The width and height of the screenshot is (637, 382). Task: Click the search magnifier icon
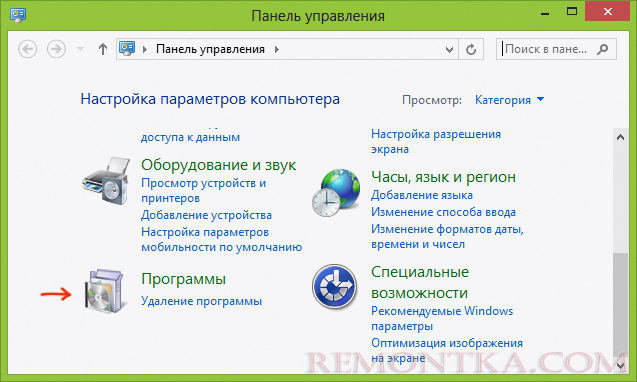[x=603, y=49]
